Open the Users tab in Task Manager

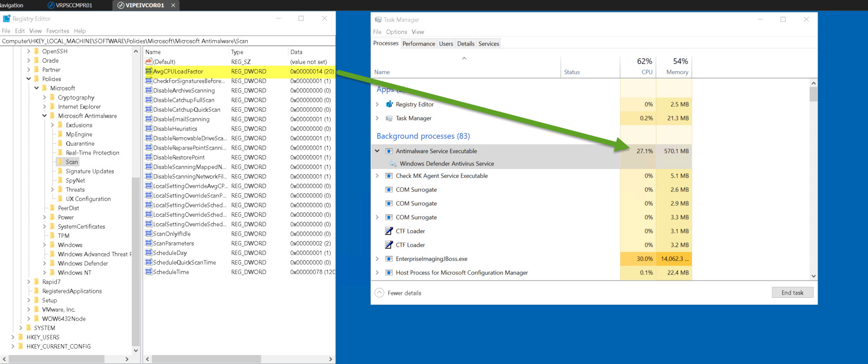tap(446, 43)
